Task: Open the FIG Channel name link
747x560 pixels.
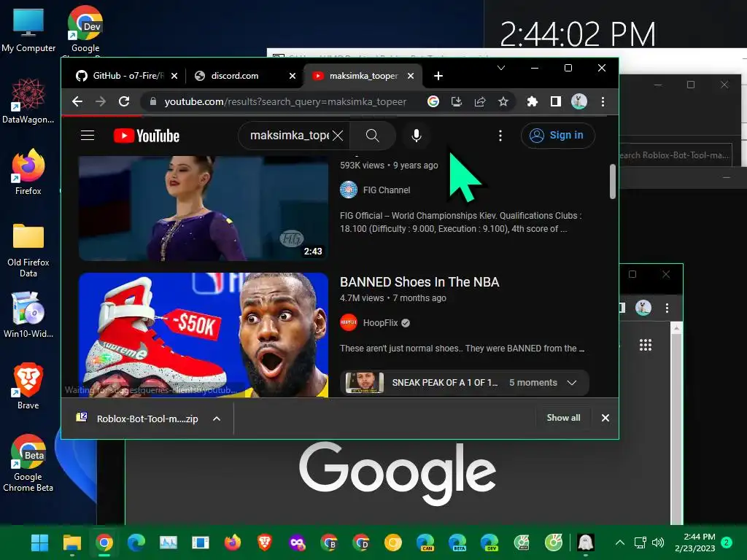Action: [x=387, y=190]
